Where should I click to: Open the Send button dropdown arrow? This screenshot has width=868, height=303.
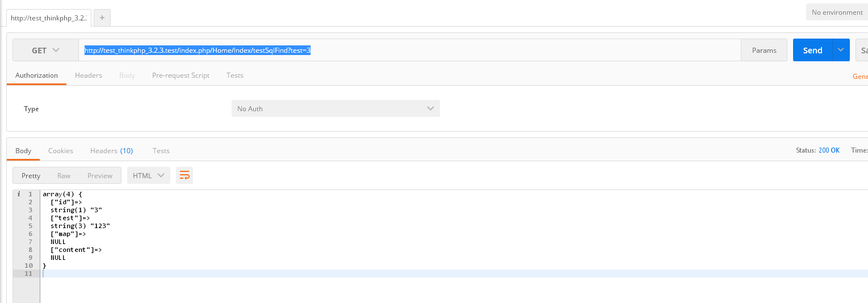(x=841, y=50)
